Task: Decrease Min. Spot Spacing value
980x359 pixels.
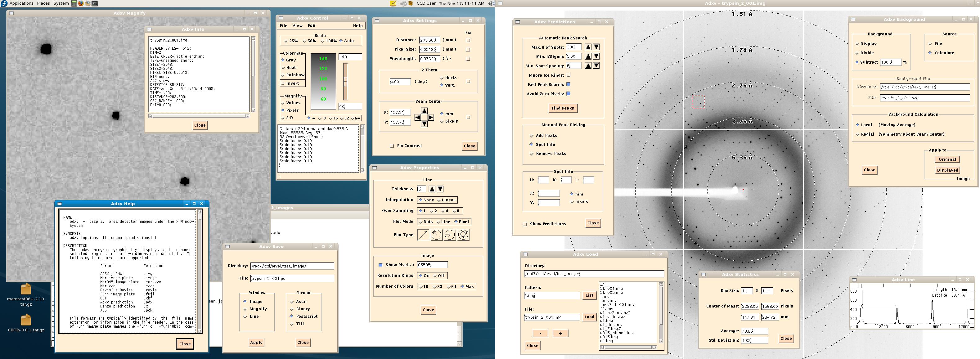Action: click(596, 66)
